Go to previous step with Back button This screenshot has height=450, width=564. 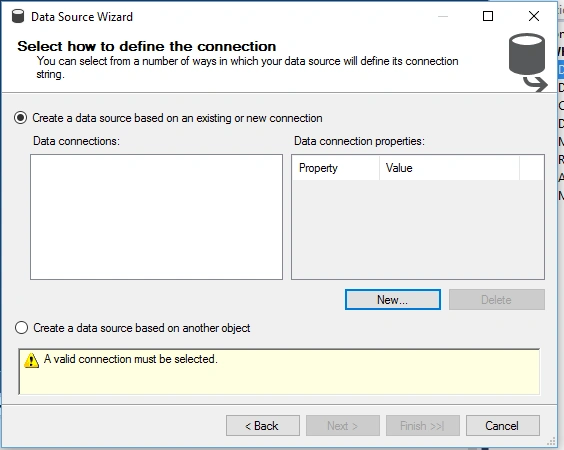pyautogui.click(x=263, y=426)
